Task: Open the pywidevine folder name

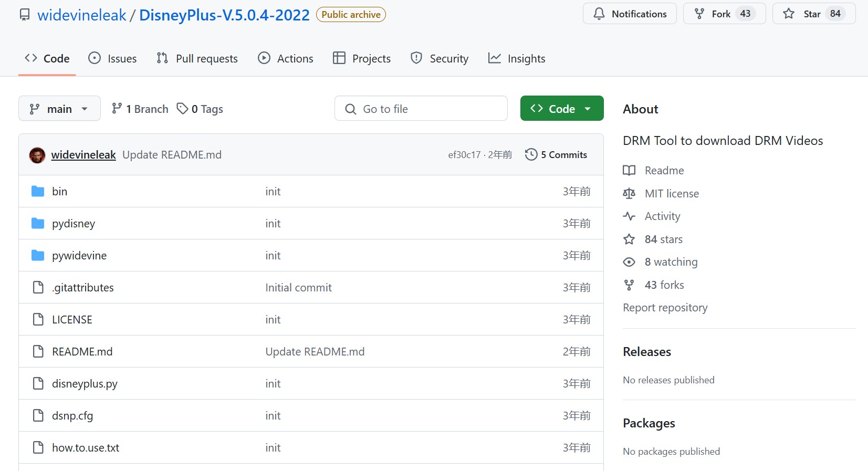Action: [79, 255]
